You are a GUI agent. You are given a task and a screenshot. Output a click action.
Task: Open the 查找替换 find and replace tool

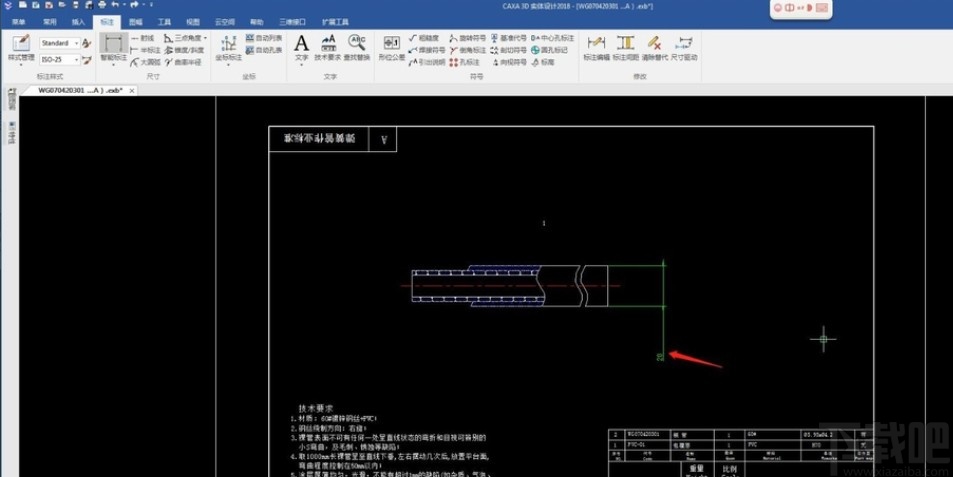pyautogui.click(x=356, y=47)
